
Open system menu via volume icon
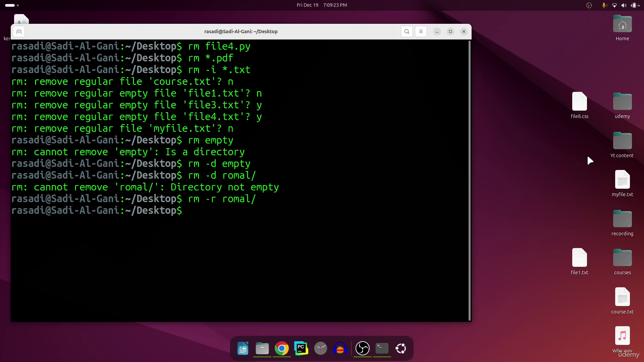[x=624, y=5]
